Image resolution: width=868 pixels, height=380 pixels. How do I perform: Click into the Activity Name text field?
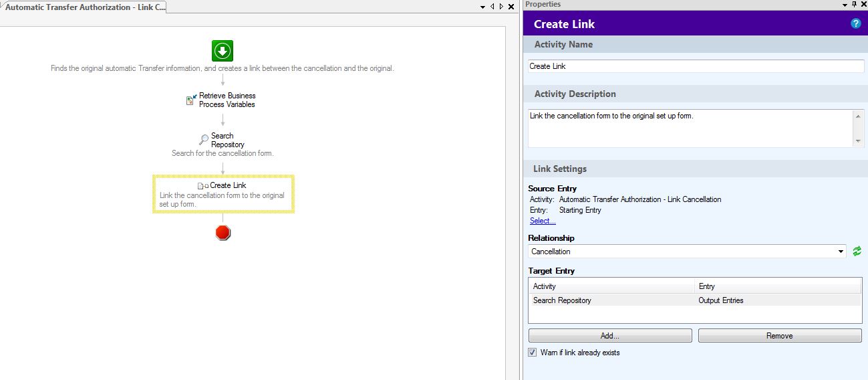695,66
